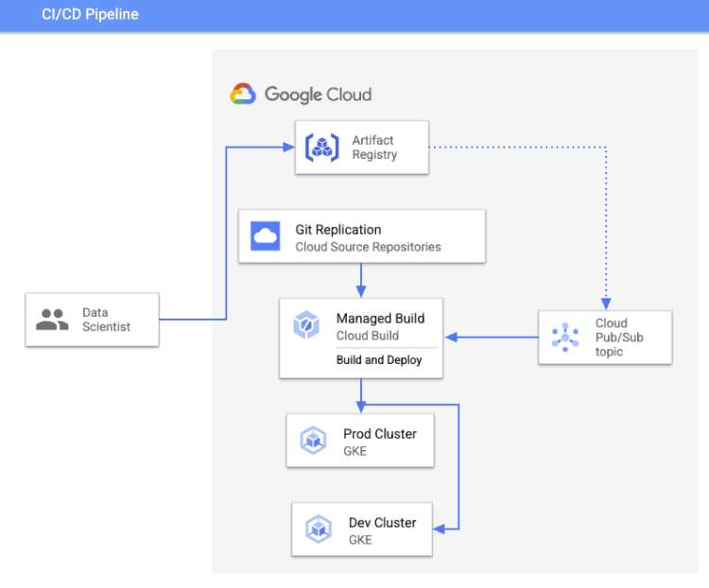Screen dimensions: 709x588
Task: Select the Dev Cluster label
Action: tap(382, 523)
